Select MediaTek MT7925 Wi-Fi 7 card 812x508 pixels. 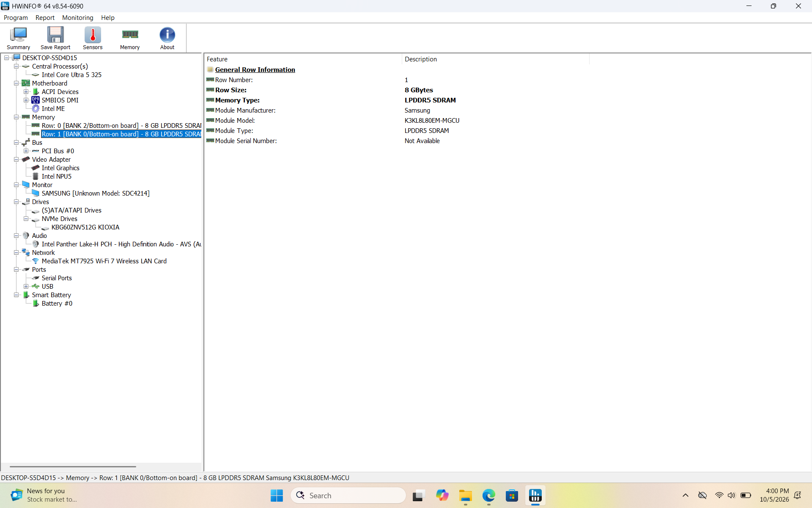click(x=104, y=261)
